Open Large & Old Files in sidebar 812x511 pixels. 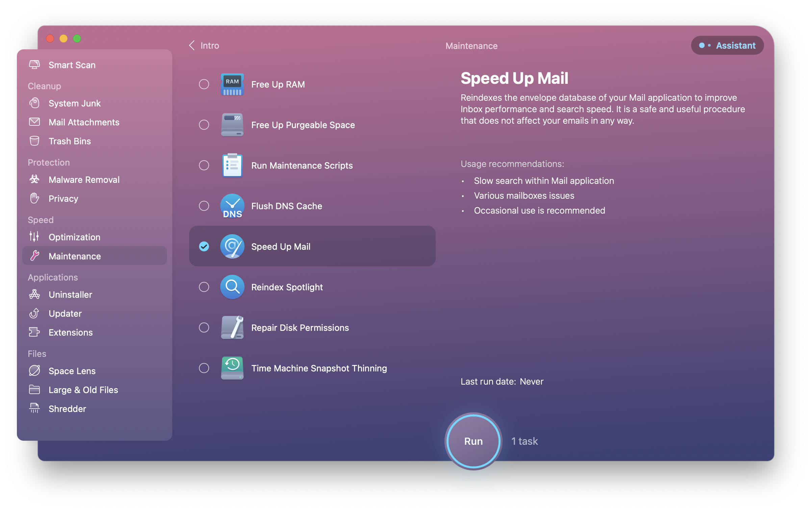83,390
